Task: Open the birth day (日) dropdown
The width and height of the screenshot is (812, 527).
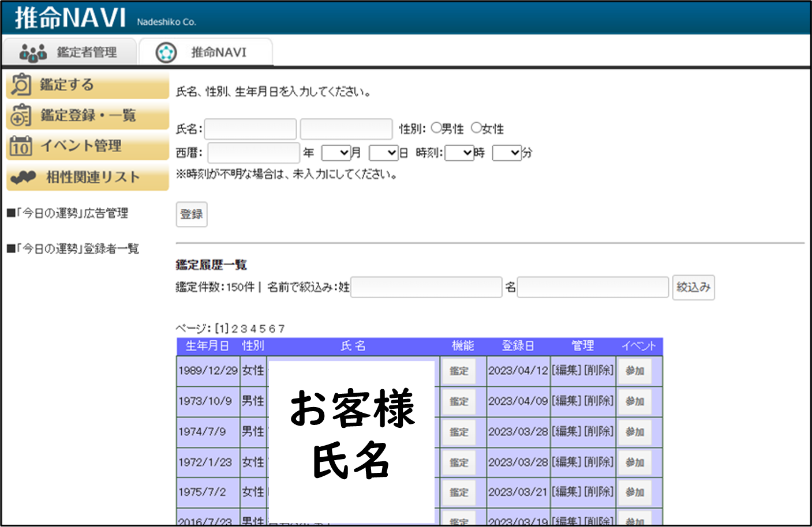Action: coord(384,153)
